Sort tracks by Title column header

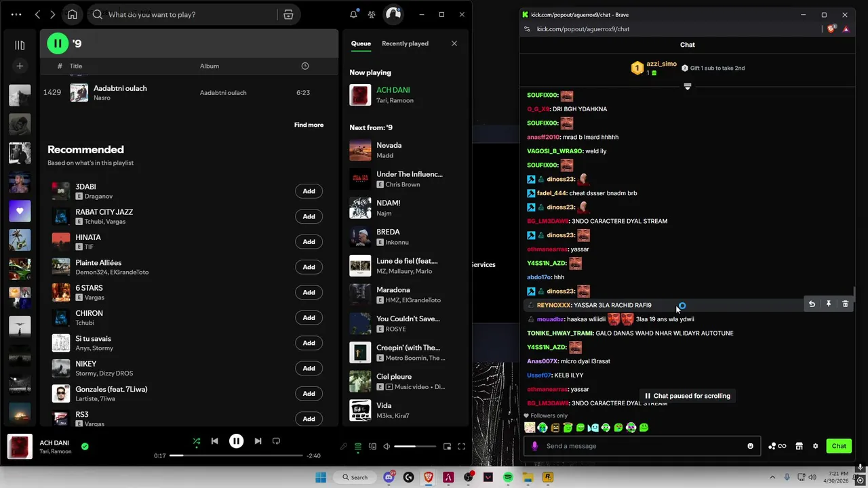[x=76, y=66]
